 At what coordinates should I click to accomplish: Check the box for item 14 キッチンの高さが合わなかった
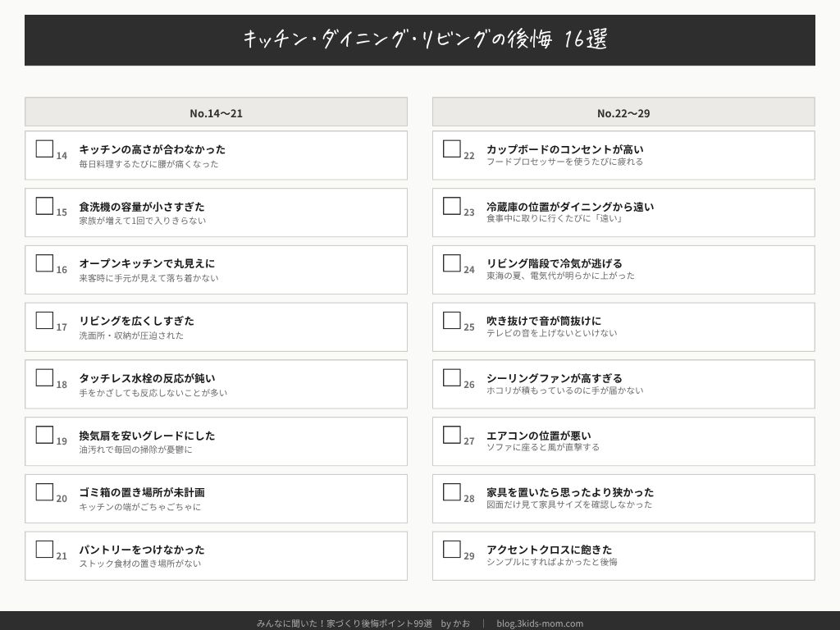pyautogui.click(x=44, y=149)
